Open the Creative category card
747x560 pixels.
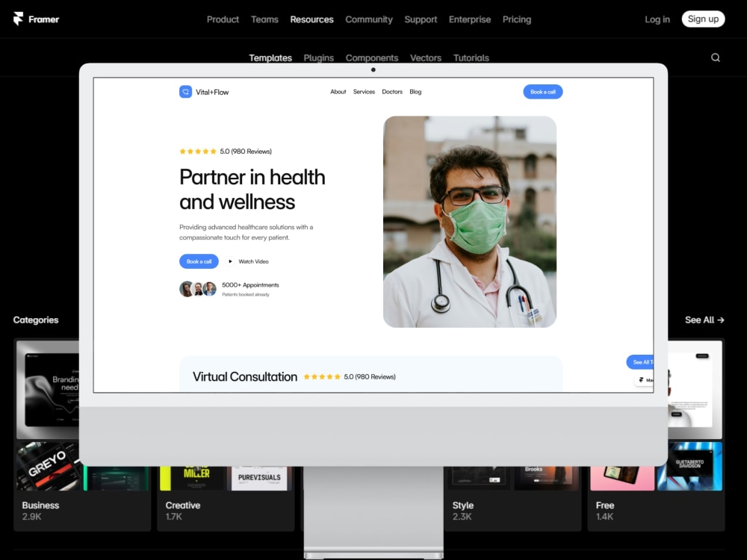[226, 499]
